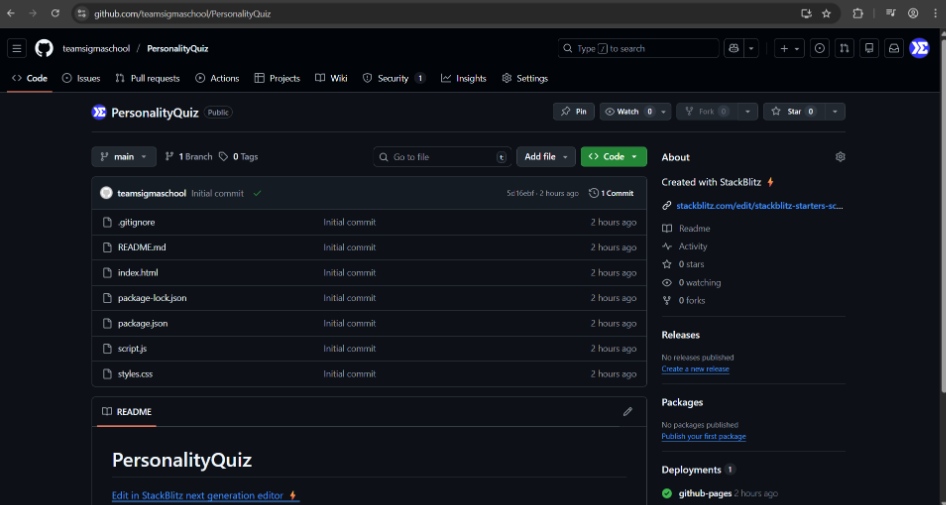Open Chrome three-dot menu
The image size is (946, 505).
click(934, 13)
